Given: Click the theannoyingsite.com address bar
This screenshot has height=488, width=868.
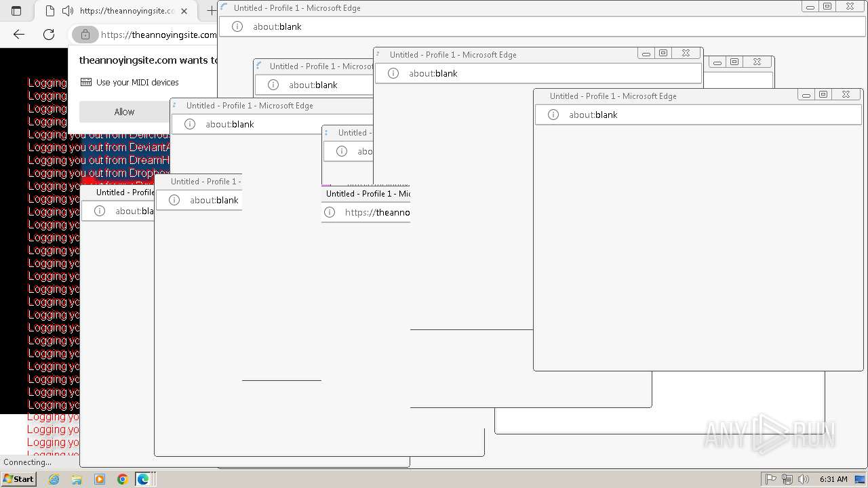Looking at the screenshot, I should [158, 35].
